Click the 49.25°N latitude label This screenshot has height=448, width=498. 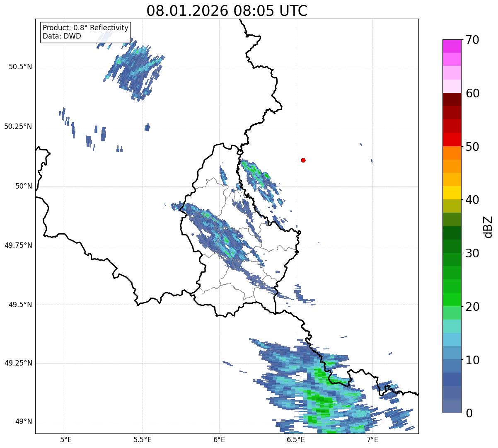[x=18, y=363]
